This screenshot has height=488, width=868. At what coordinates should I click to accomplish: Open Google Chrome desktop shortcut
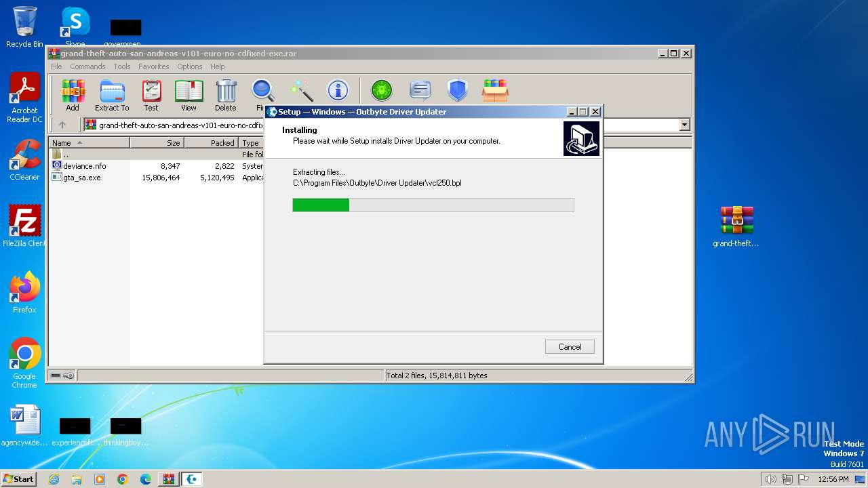24,363
